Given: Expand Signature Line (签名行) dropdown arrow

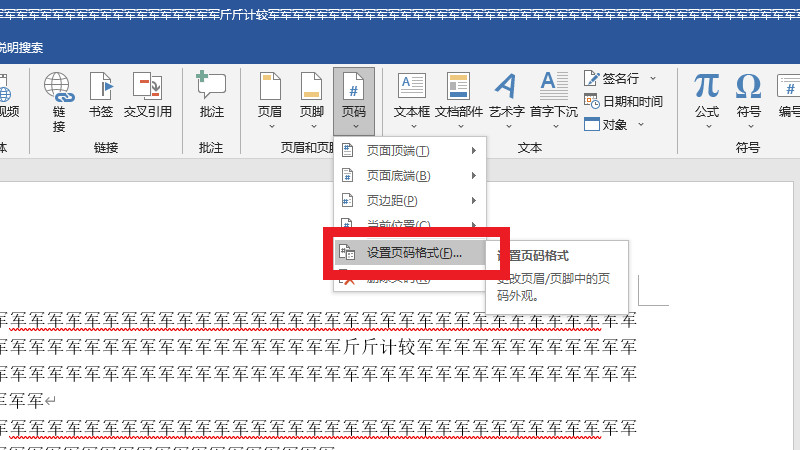Looking at the screenshot, I should [653, 79].
